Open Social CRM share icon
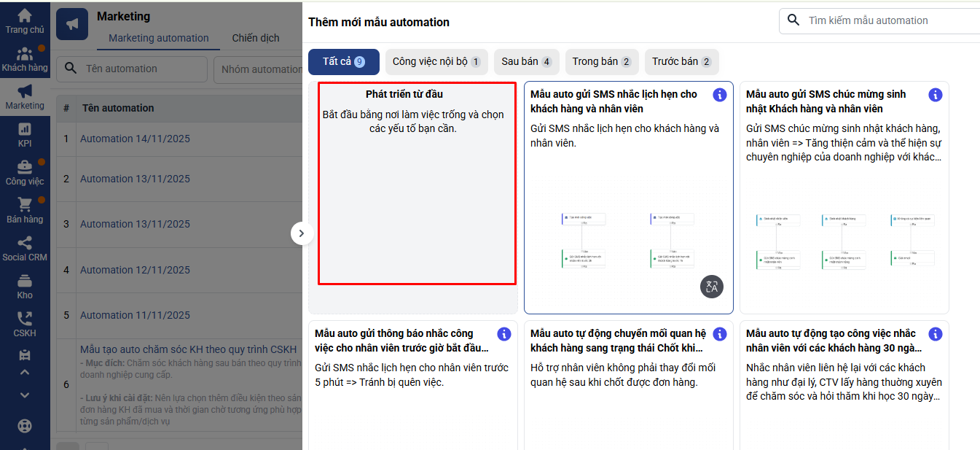Viewport: 980px width, 450px height. (25, 243)
